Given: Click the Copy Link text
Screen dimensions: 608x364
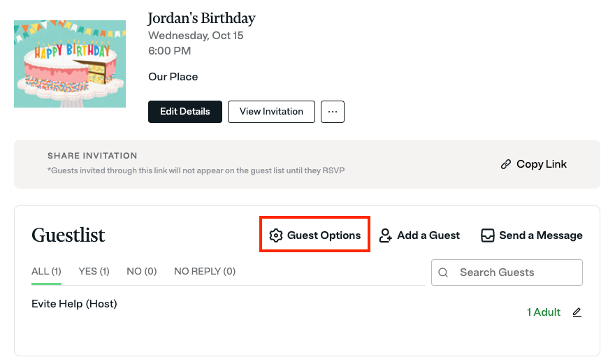Looking at the screenshot, I should pyautogui.click(x=542, y=165).
